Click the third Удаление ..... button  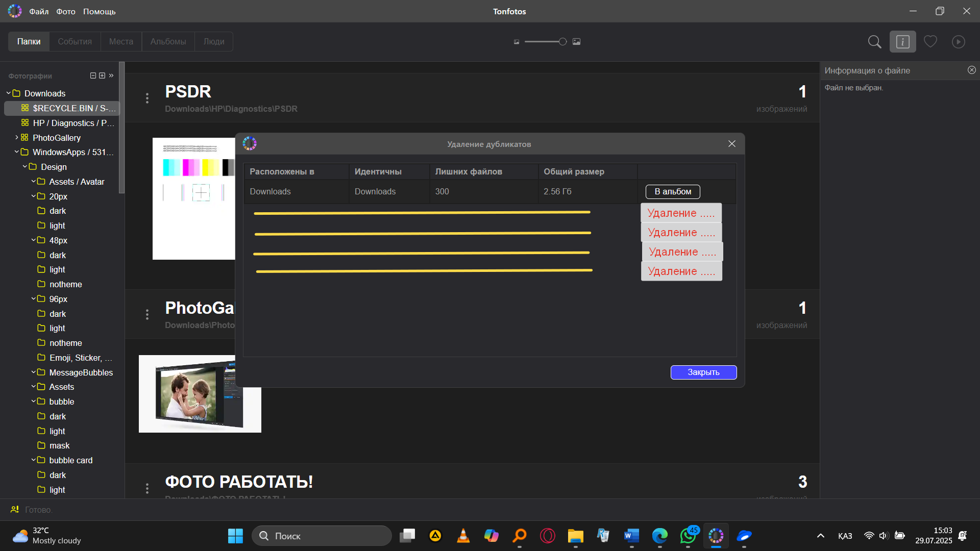682,252
